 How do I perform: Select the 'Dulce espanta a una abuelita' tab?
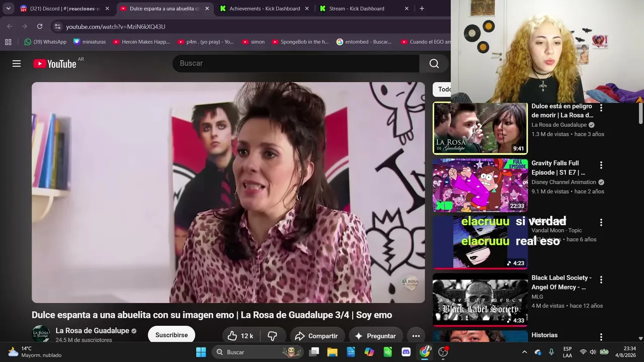[x=165, y=9]
